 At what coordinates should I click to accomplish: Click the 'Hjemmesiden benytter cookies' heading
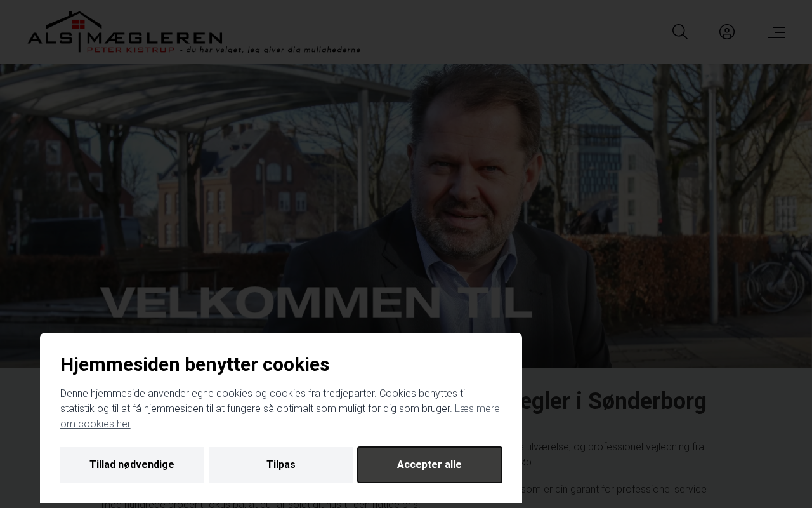coord(195,364)
